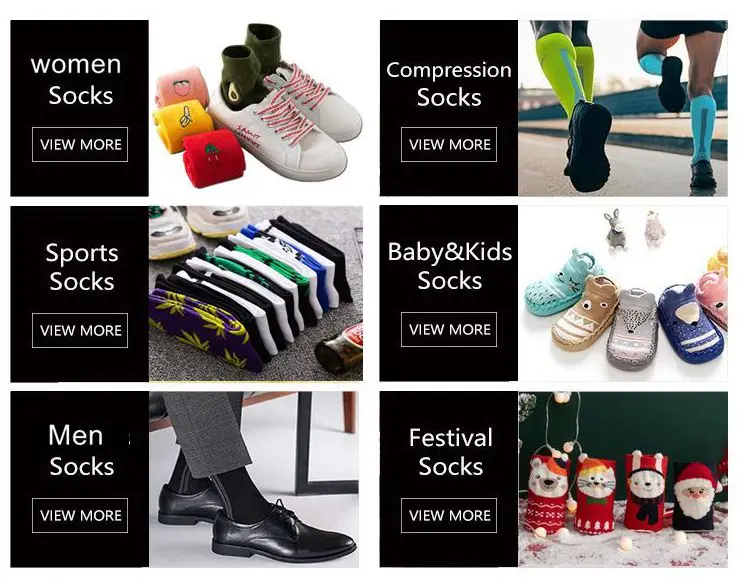Click the Santa Claus sock in the photo
Viewport: 739px width, 581px height.
coord(694,497)
